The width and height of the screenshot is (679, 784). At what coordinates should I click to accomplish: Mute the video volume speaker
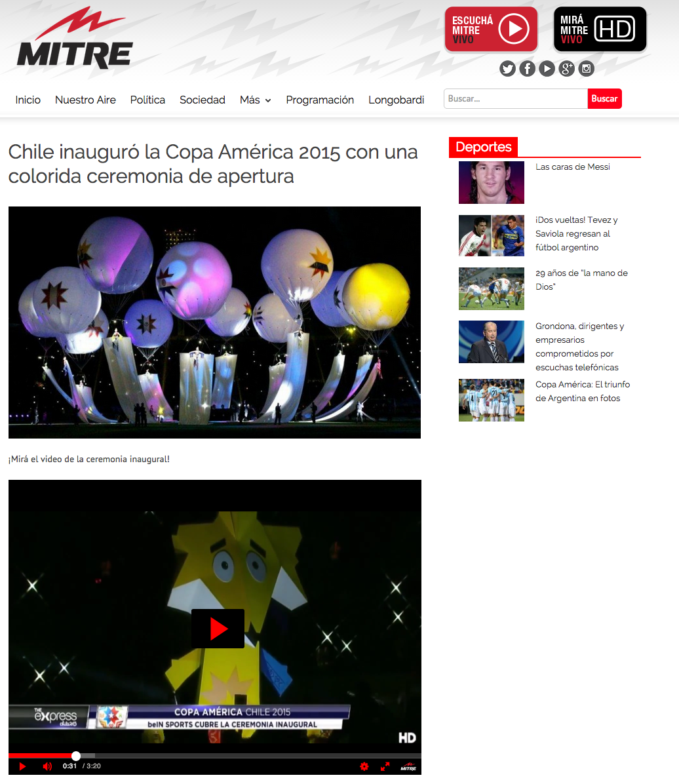pos(47,766)
